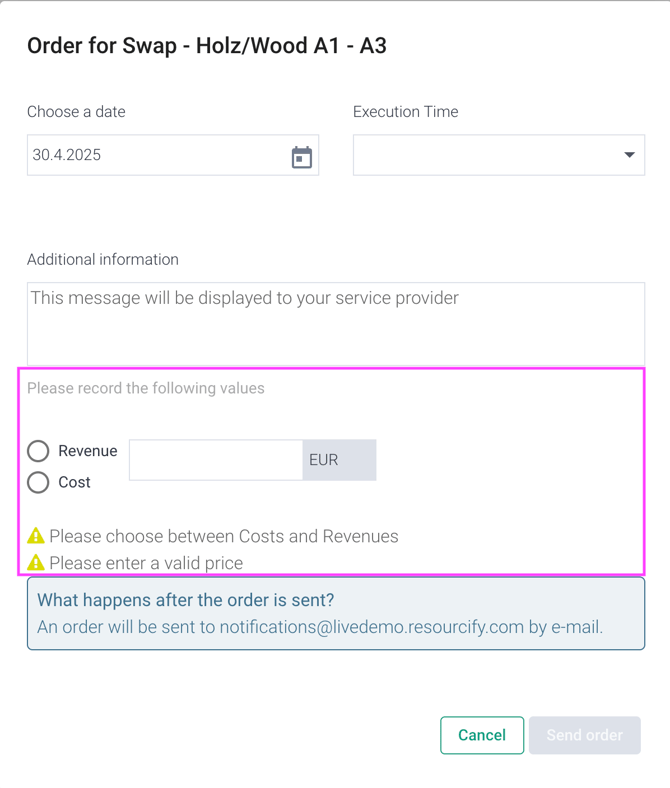The width and height of the screenshot is (670, 788).
Task: Click the Cancel button
Action: pyautogui.click(x=482, y=735)
